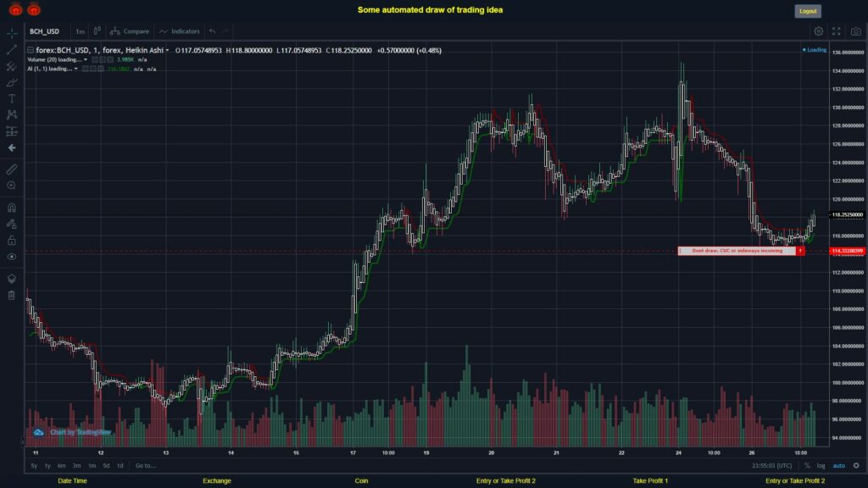Enter fullscreen mode icon
This screenshot has width=868, height=488.
coord(837,31)
